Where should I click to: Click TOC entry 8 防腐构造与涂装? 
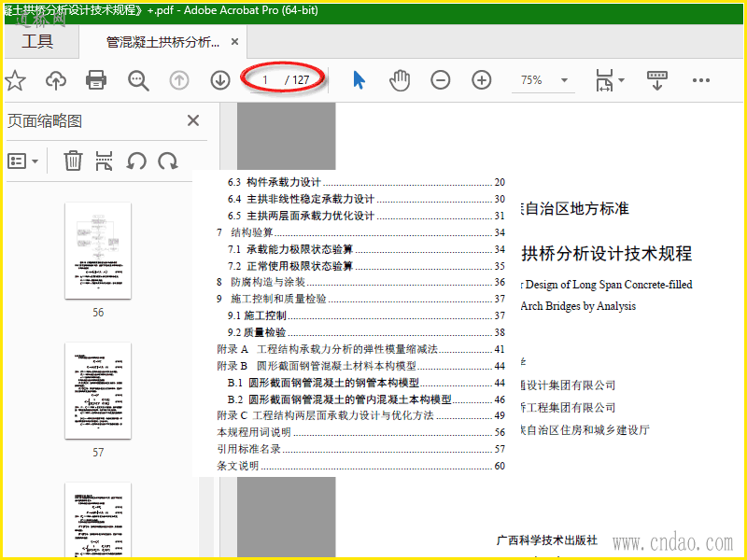360,282
